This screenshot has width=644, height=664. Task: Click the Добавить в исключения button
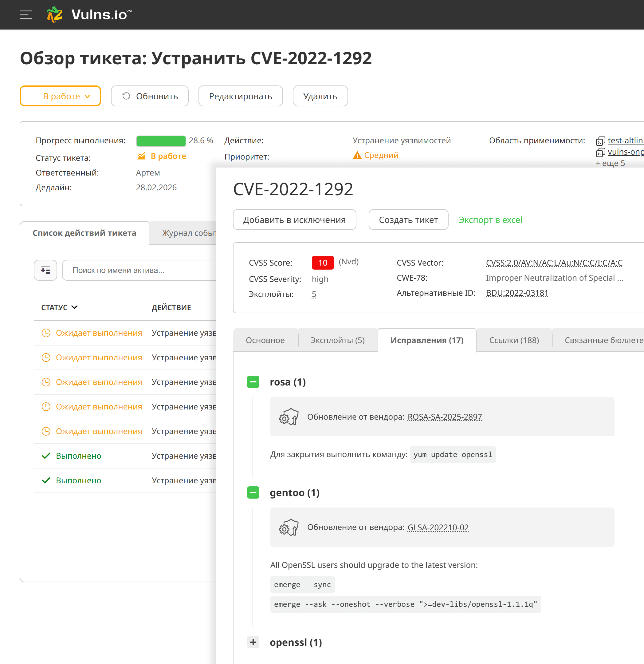point(294,220)
